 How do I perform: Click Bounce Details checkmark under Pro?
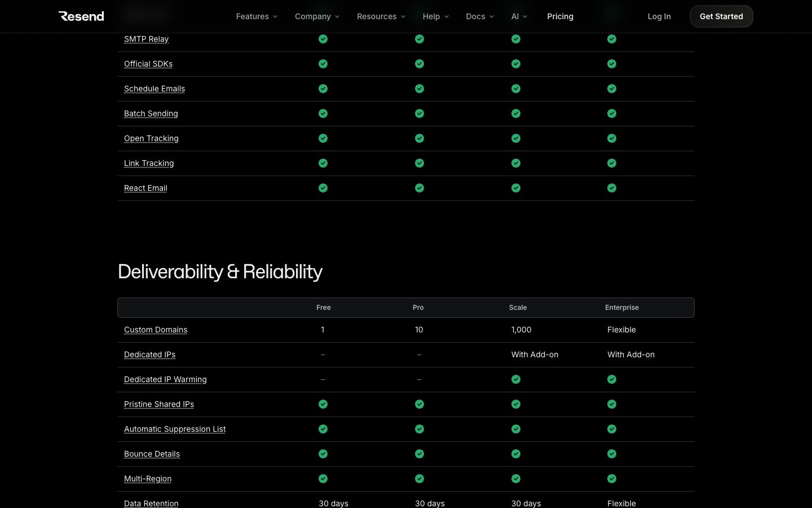tap(420, 454)
